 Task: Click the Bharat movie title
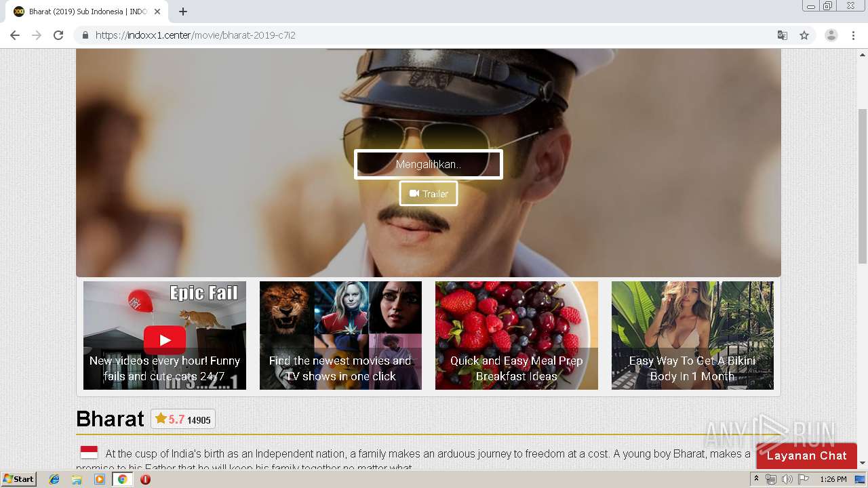point(110,419)
